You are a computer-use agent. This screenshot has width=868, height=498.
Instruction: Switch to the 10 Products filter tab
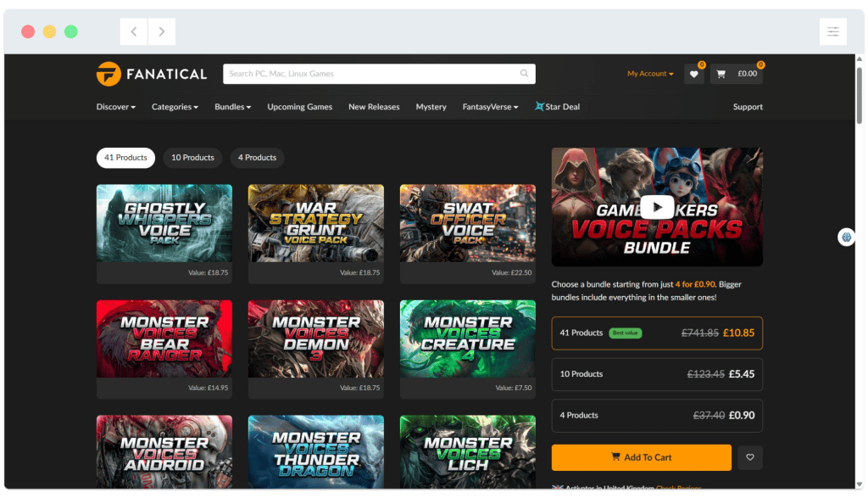(192, 158)
